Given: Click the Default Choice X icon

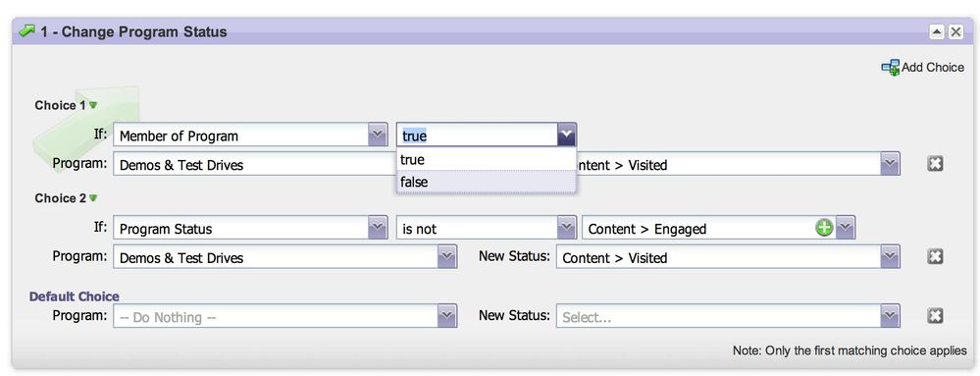Looking at the screenshot, I should pos(935,316).
